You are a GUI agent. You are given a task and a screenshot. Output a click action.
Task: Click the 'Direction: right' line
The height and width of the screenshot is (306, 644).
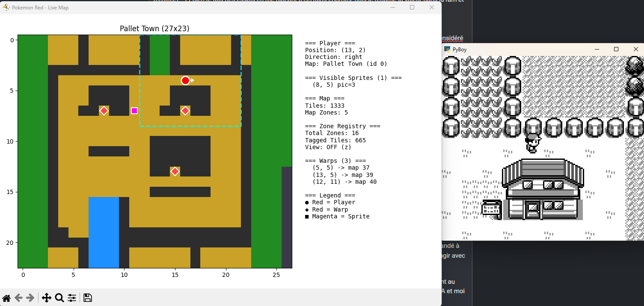pyautogui.click(x=334, y=57)
